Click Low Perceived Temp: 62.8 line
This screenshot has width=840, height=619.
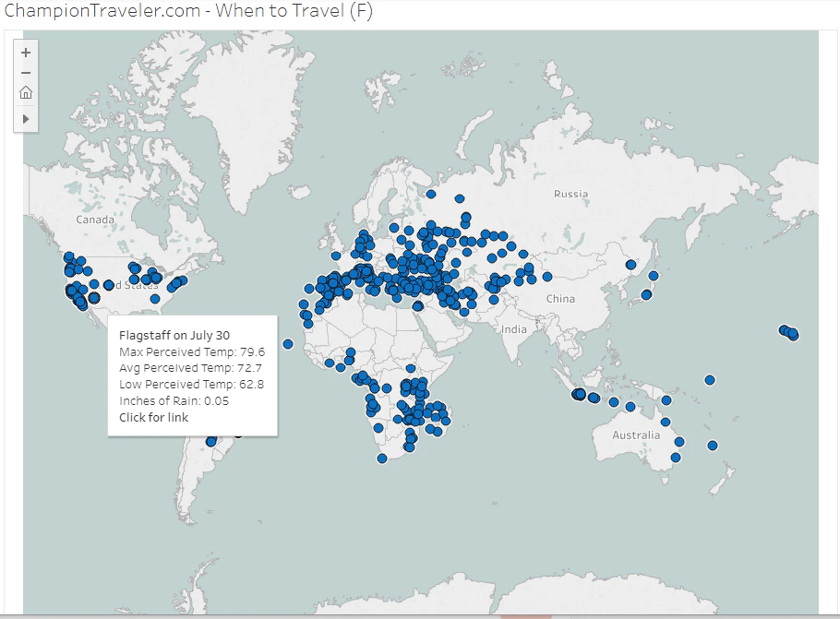[191, 385]
